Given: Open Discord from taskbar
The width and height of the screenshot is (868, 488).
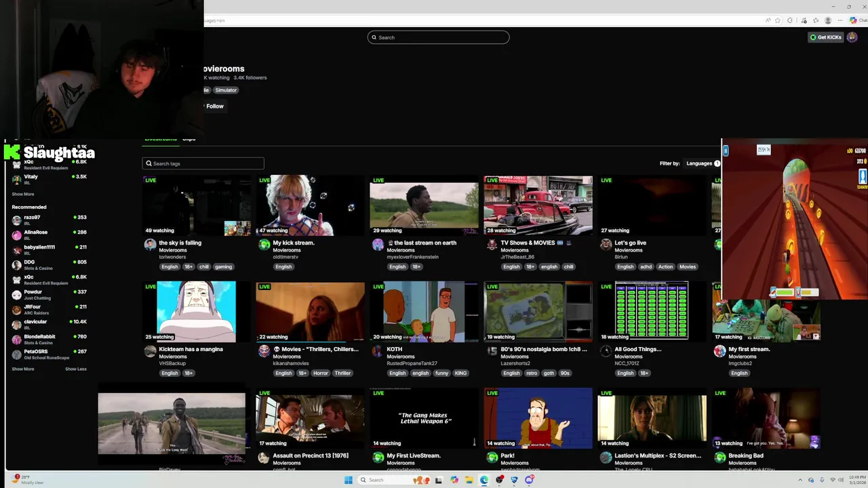Looking at the screenshot, I should click(529, 480).
